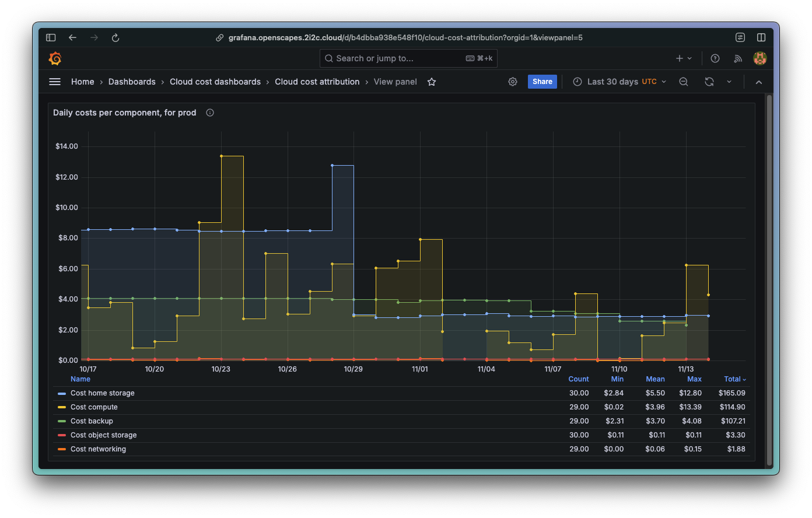The height and width of the screenshot is (518, 812).
Task: Open the news feed RSS icon
Action: tap(737, 58)
